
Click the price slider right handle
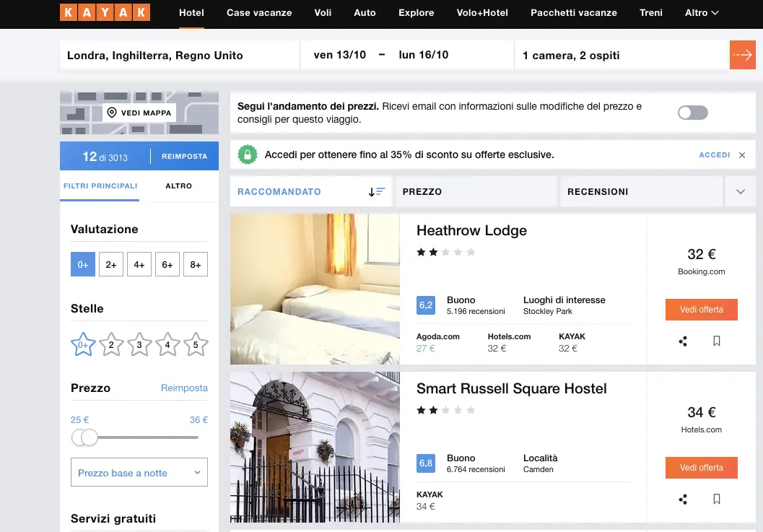point(90,437)
